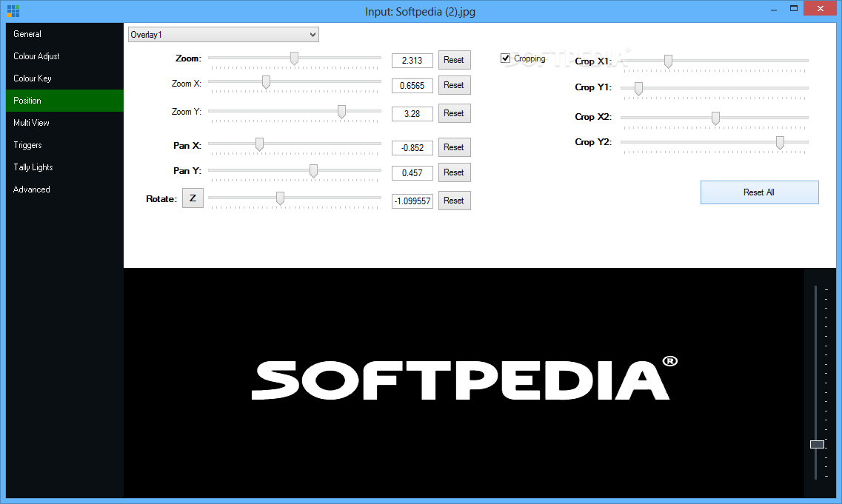842x504 pixels.
Task: Click the vertical preview slider handle
Action: point(817,444)
